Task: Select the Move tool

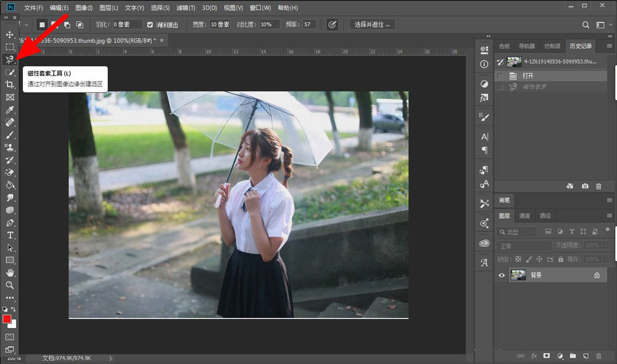Action: (10, 34)
